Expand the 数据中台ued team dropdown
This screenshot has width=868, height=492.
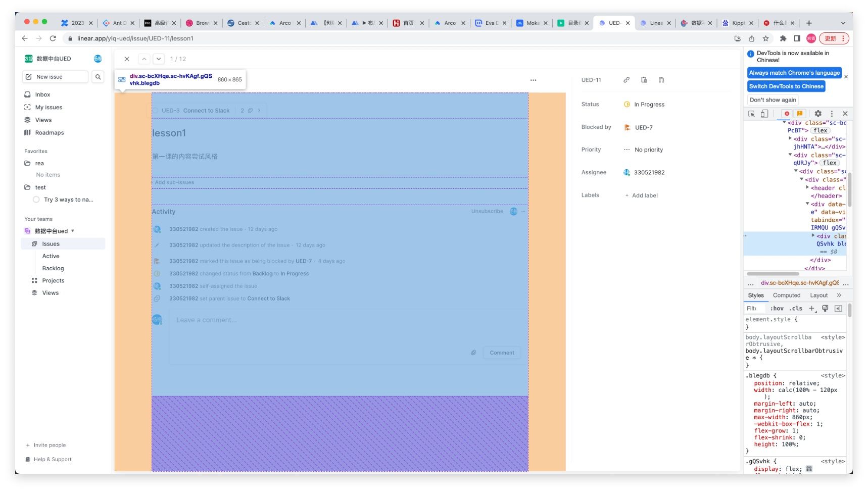click(72, 231)
